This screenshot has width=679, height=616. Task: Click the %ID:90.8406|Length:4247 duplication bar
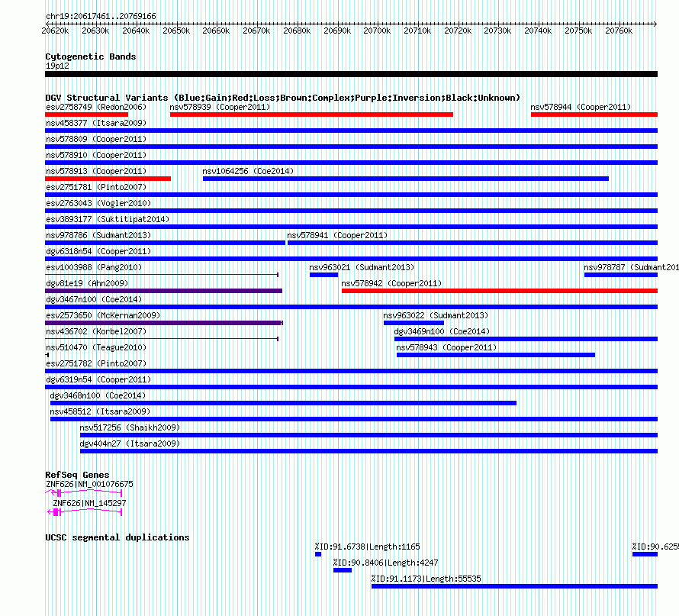tap(343, 570)
